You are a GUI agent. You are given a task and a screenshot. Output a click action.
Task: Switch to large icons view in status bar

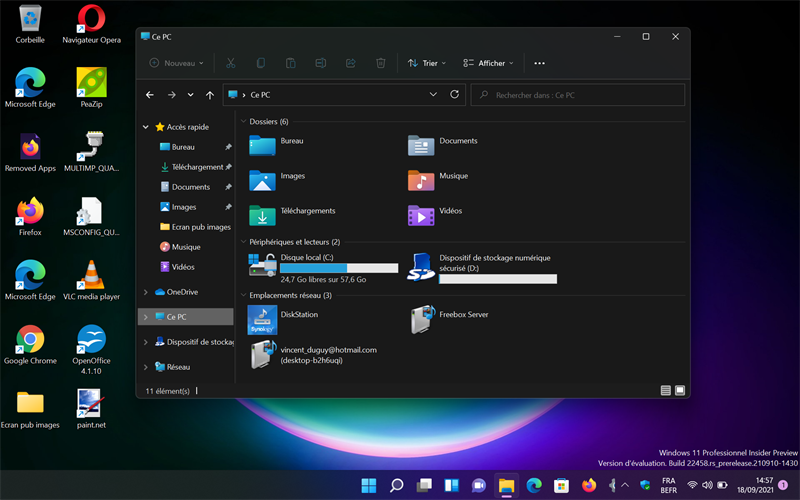click(680, 390)
